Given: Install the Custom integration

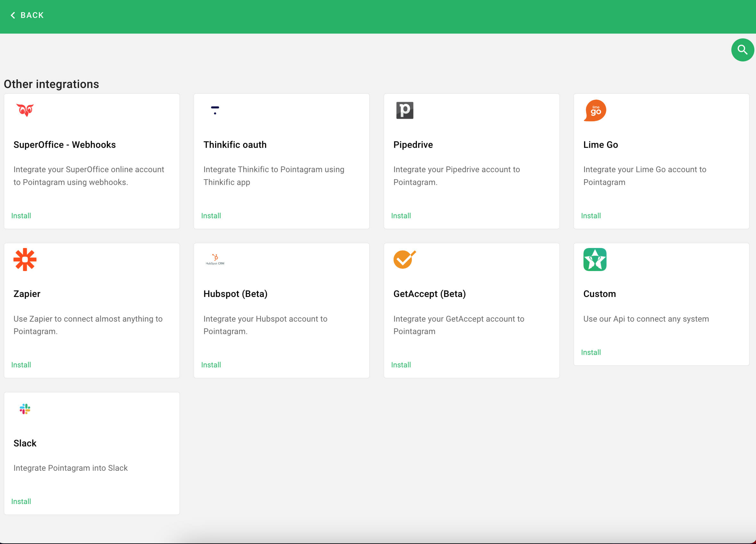Looking at the screenshot, I should 590,352.
